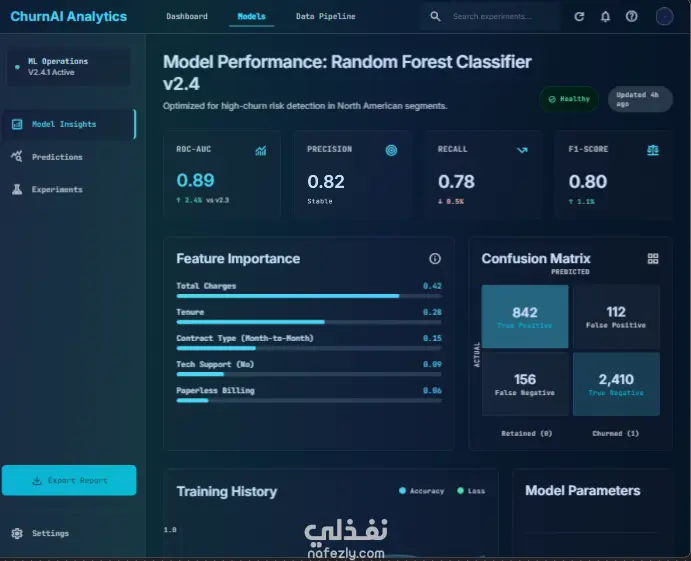691x561 pixels.
Task: Open the user profile avatar
Action: [664, 17]
